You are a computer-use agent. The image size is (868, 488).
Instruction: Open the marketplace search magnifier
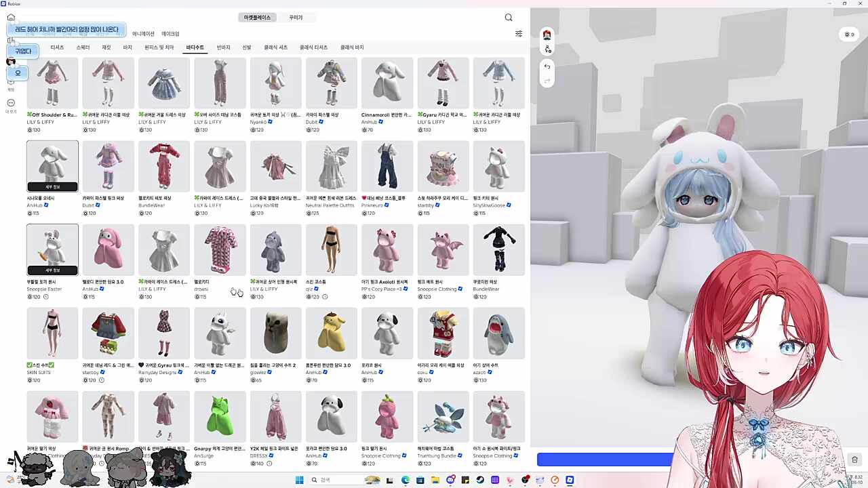pyautogui.click(x=509, y=18)
